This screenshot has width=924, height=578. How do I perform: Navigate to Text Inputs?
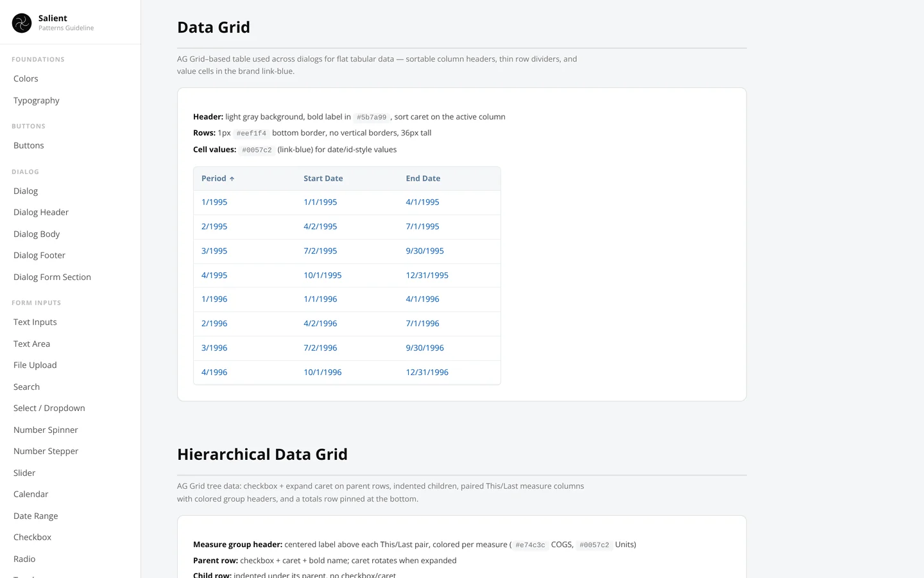pyautogui.click(x=35, y=322)
